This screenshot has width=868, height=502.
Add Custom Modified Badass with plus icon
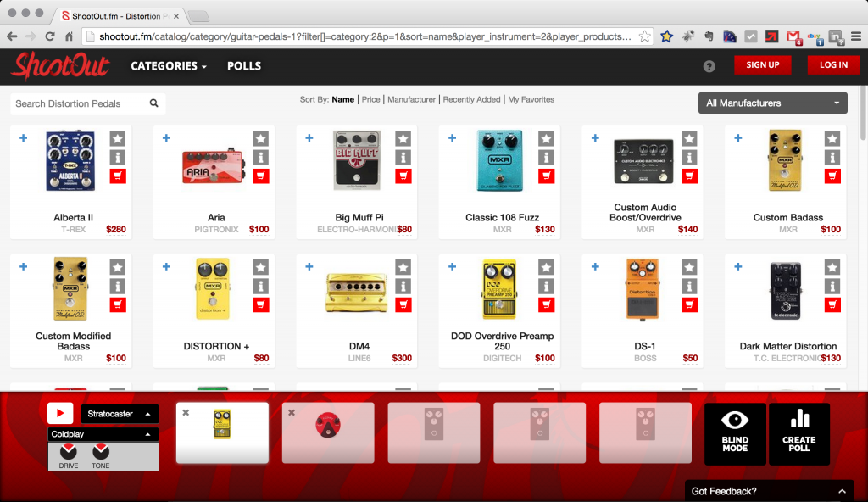pyautogui.click(x=23, y=266)
